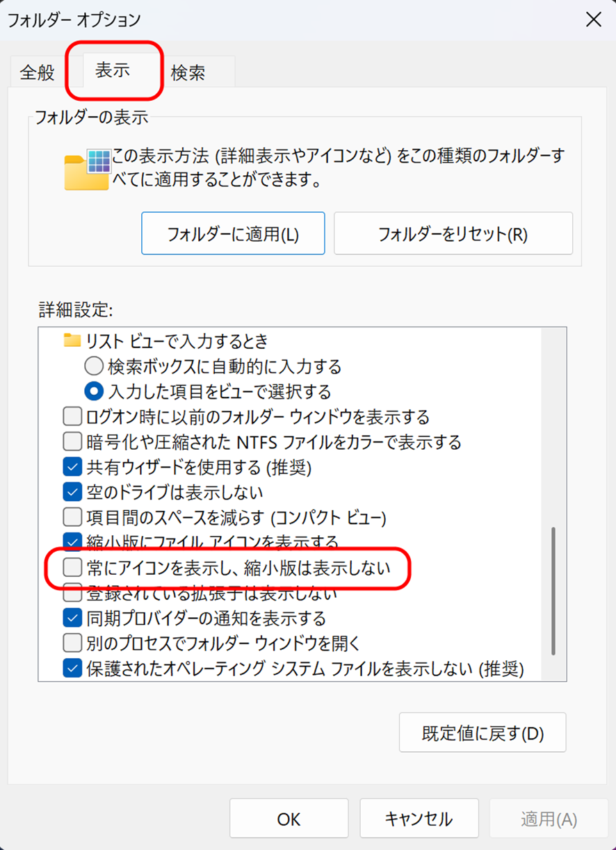
Task: Click the 既定値に戻す(D) button
Action: point(483,733)
